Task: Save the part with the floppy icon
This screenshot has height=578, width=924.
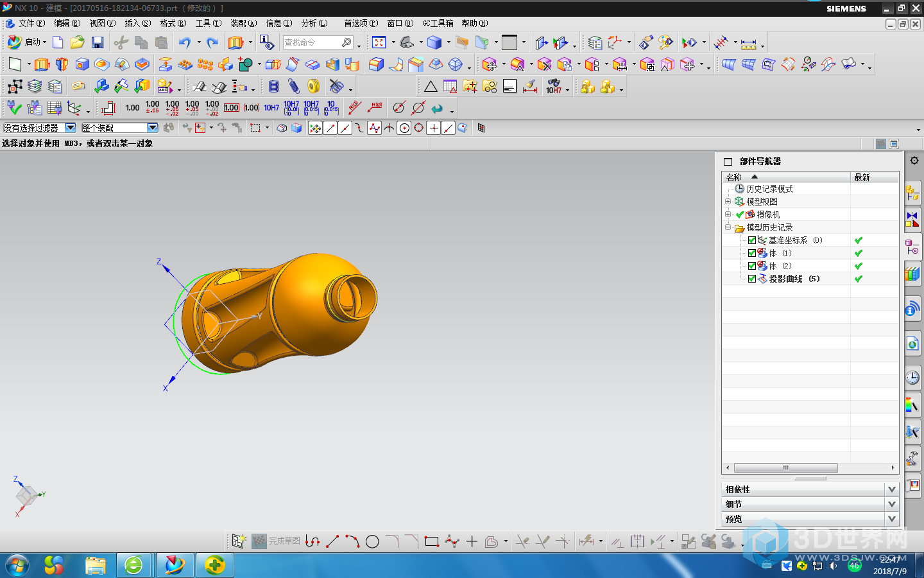Action: [x=98, y=42]
